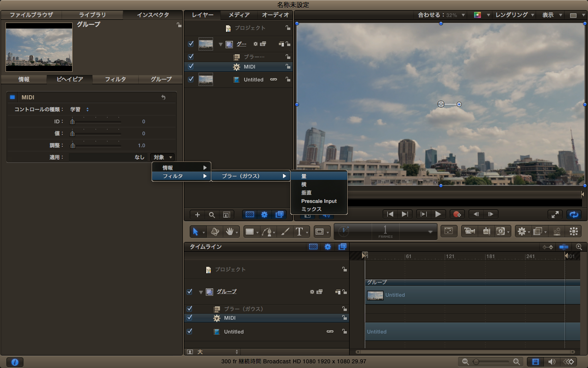Click the Play button
This screenshot has width=588, height=368.
[x=438, y=214]
